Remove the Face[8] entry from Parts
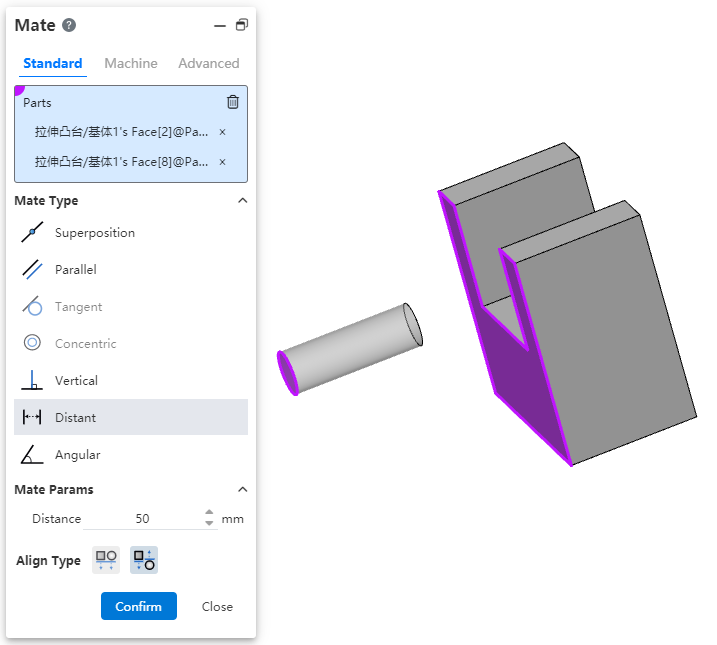717x645 pixels. 222,162
